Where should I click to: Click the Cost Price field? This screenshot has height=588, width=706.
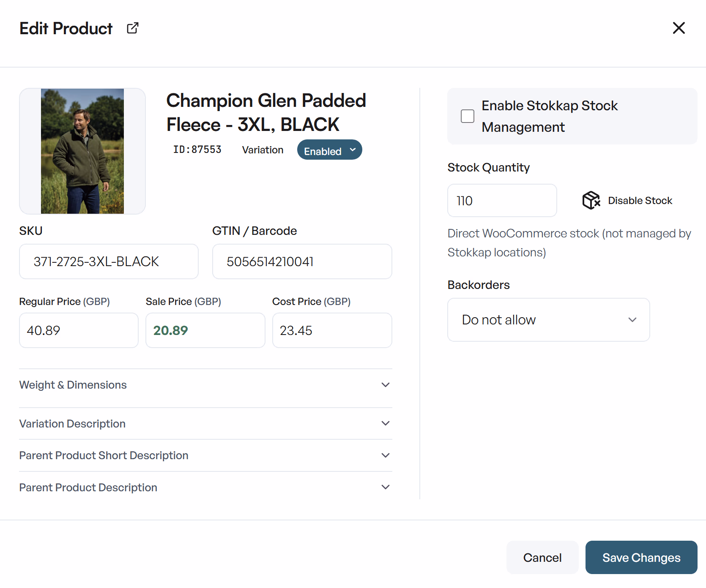(x=332, y=330)
